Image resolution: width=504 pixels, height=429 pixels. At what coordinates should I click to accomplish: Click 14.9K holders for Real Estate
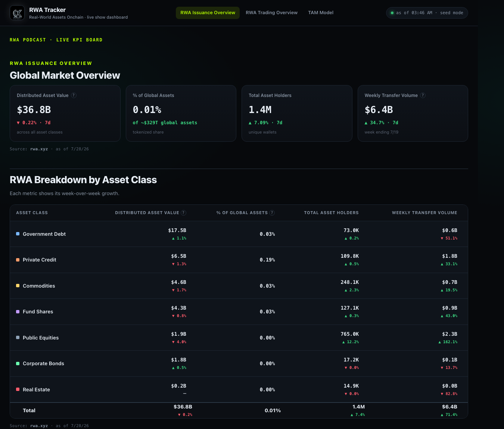point(351,386)
